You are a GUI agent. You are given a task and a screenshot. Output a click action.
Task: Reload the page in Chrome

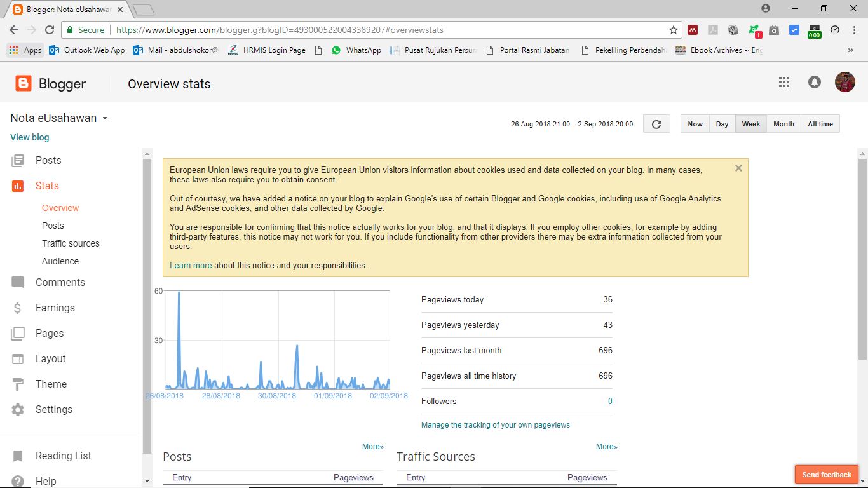(50, 30)
